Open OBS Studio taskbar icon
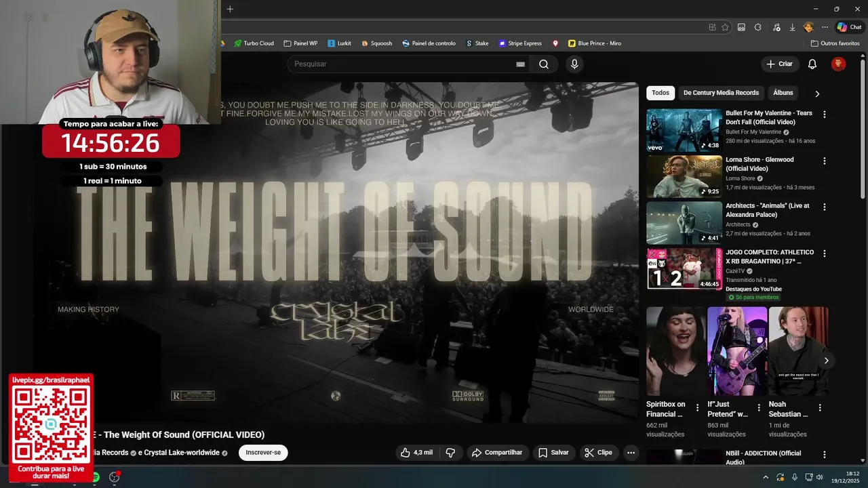Screen dimensions: 868x488 pos(115,477)
